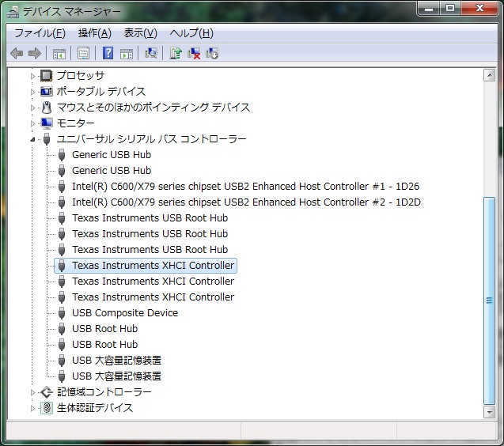Expand the 生体認証デバイス node
This screenshot has width=504, height=446.
32,408
